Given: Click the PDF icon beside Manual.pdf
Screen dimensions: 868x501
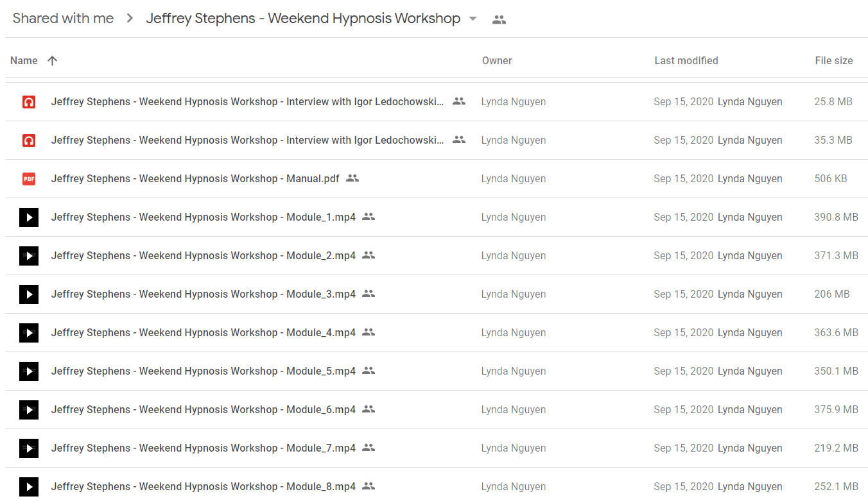Looking at the screenshot, I should 29,179.
